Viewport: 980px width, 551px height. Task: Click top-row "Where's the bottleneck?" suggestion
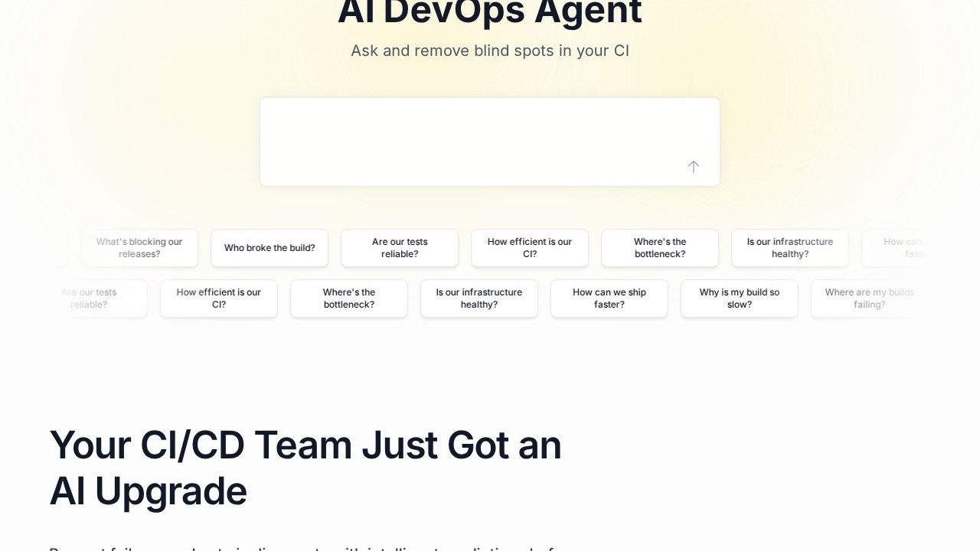point(660,248)
